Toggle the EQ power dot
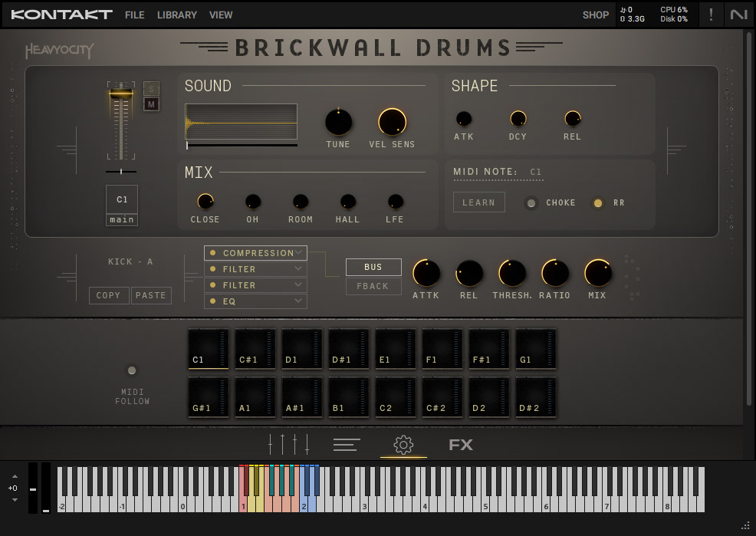Viewport: 756px width, 536px height. [x=212, y=301]
